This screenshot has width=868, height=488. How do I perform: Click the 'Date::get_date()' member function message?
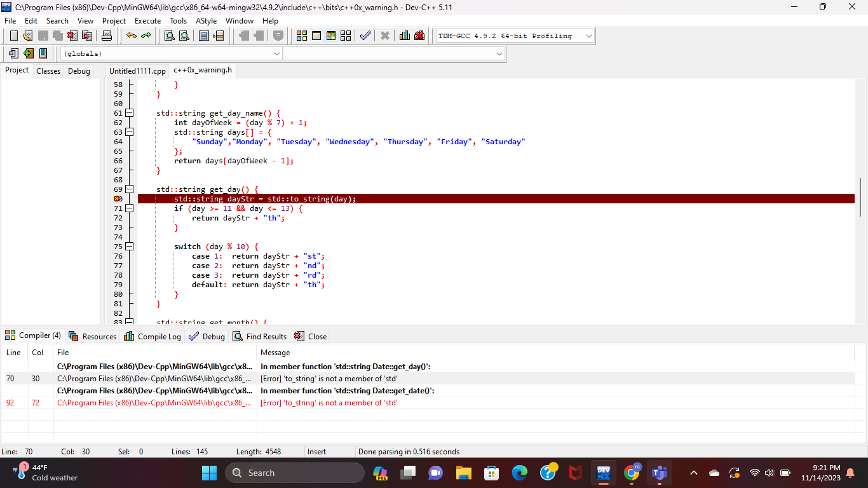click(348, 391)
